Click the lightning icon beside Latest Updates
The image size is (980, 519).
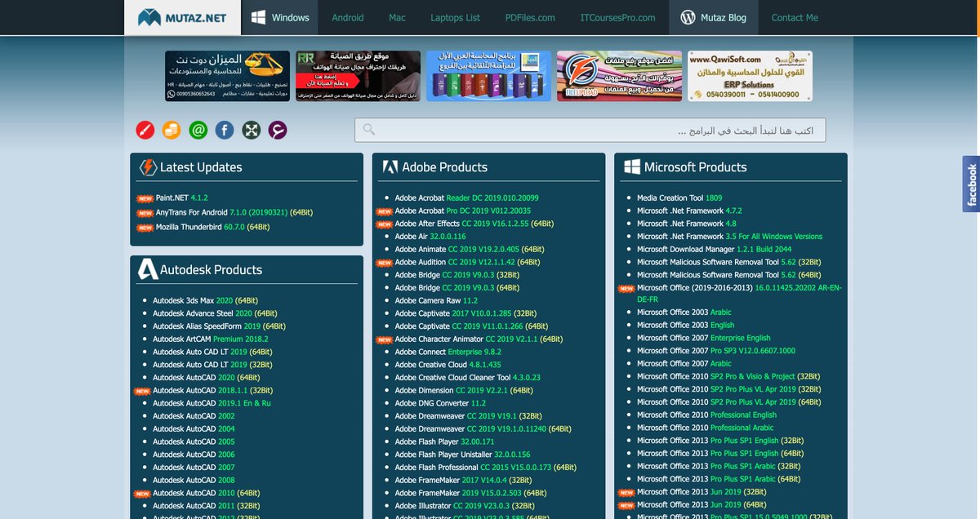pyautogui.click(x=148, y=167)
